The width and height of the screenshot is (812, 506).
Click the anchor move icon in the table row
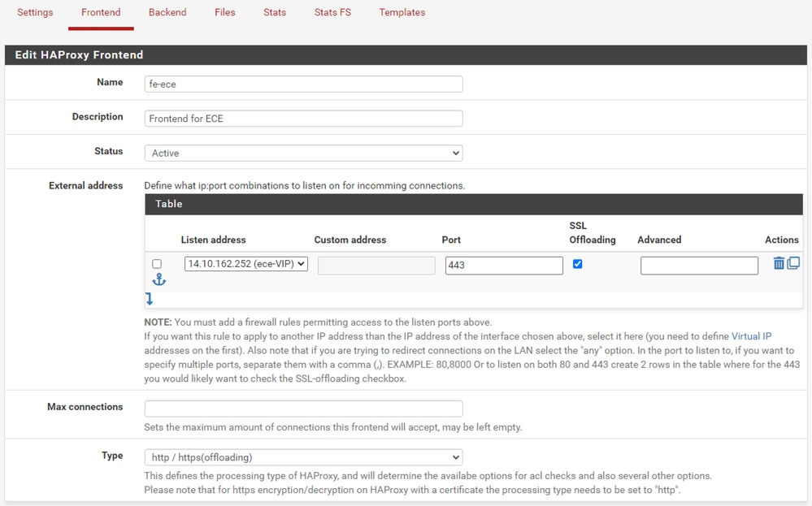tap(159, 280)
